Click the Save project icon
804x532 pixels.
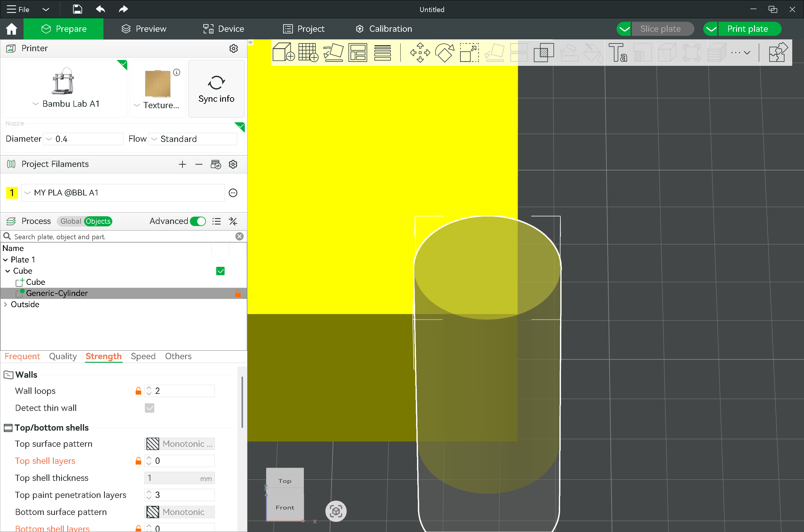pyautogui.click(x=77, y=9)
